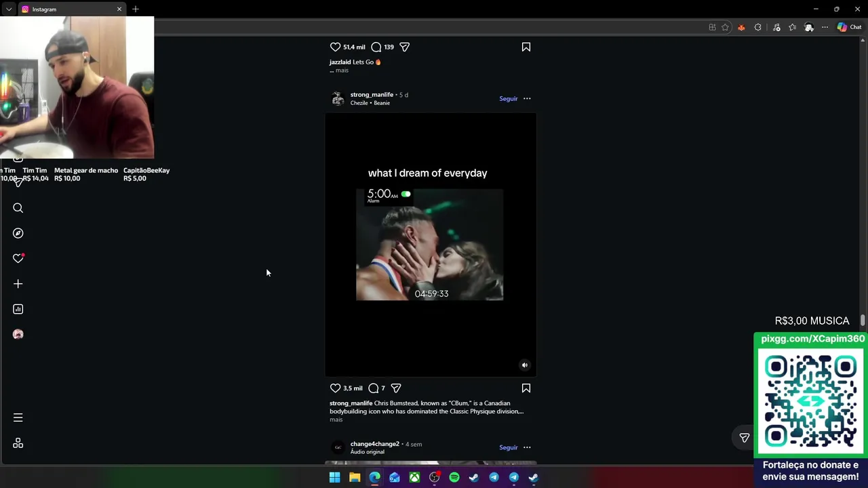Open the Windows Start menu

click(x=335, y=478)
